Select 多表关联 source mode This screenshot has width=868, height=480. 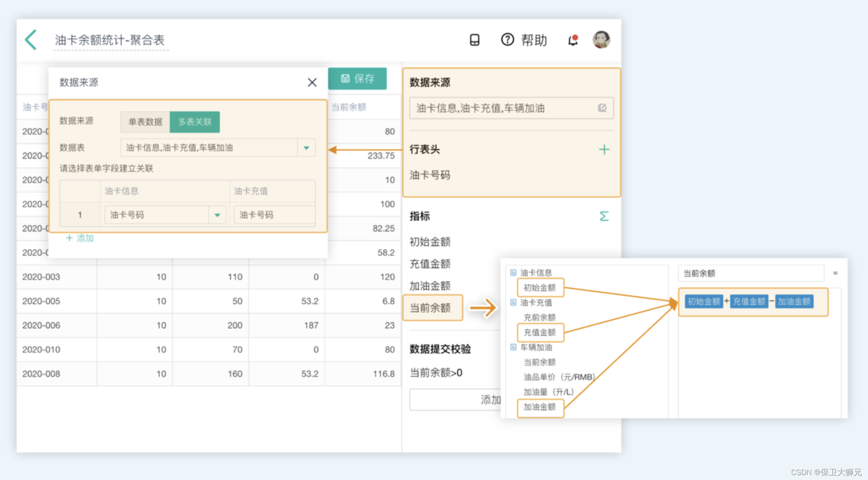(x=195, y=122)
